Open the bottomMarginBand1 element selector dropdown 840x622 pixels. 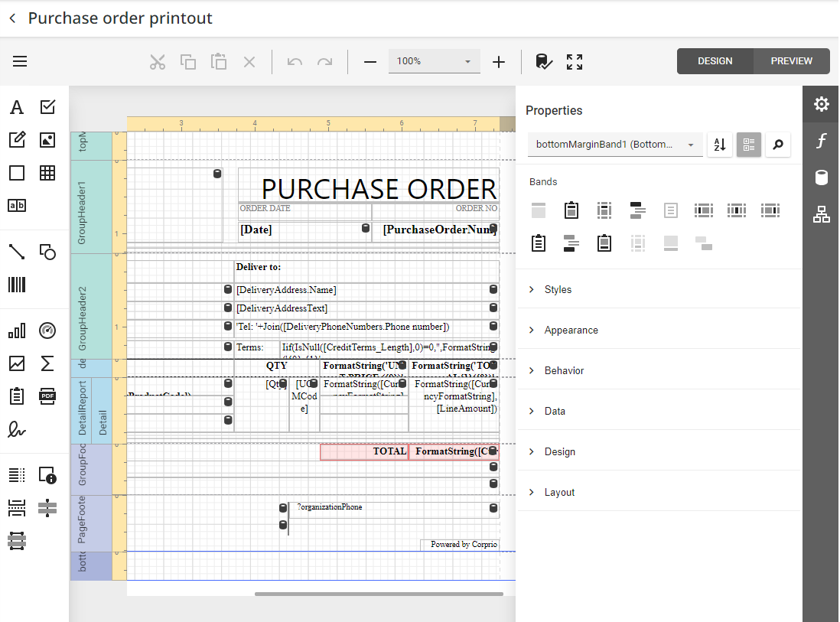615,145
